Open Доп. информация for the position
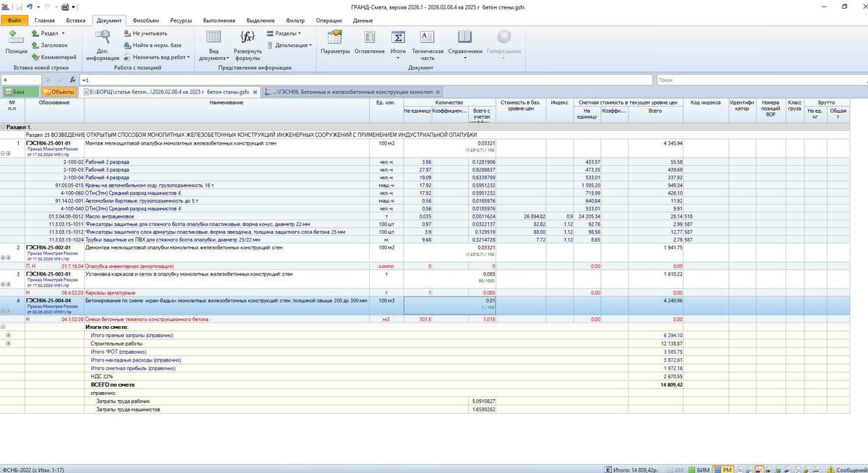Image resolution: width=868 pixels, height=473 pixels. [103, 45]
